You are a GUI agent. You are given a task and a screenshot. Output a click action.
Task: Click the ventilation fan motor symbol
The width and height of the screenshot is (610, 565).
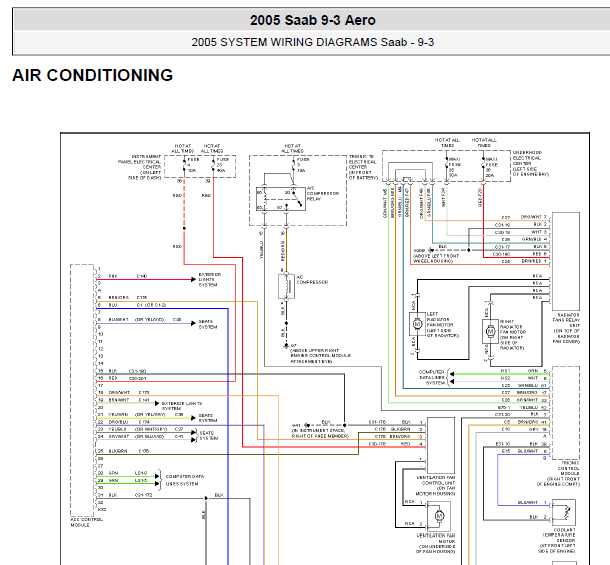[x=439, y=516]
